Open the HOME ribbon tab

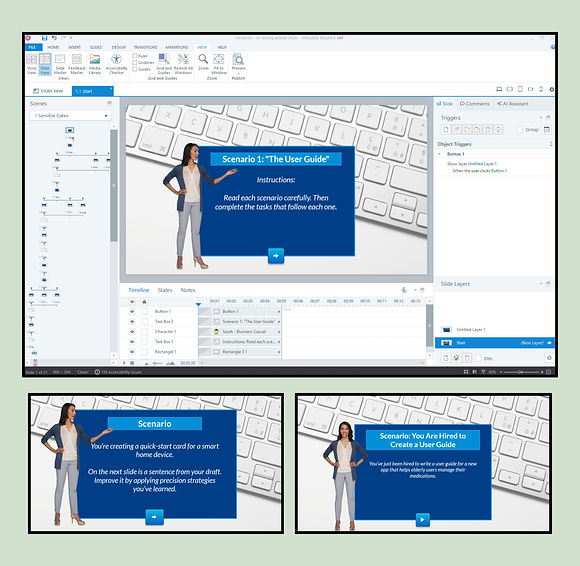pos(53,47)
